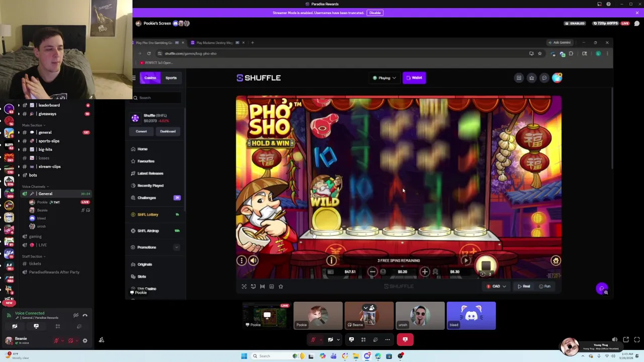Reload the page in the streamed browser
The width and height of the screenshot is (644, 362).
[x=149, y=53]
